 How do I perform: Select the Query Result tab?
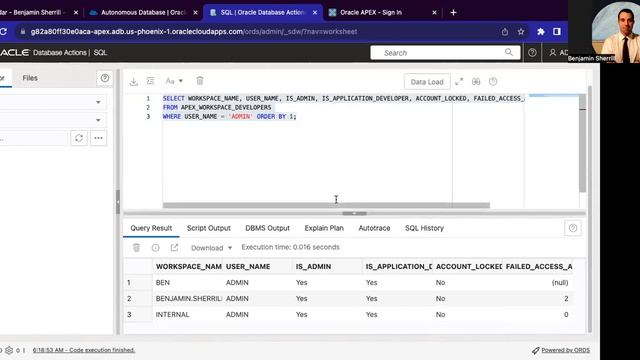pos(151,228)
